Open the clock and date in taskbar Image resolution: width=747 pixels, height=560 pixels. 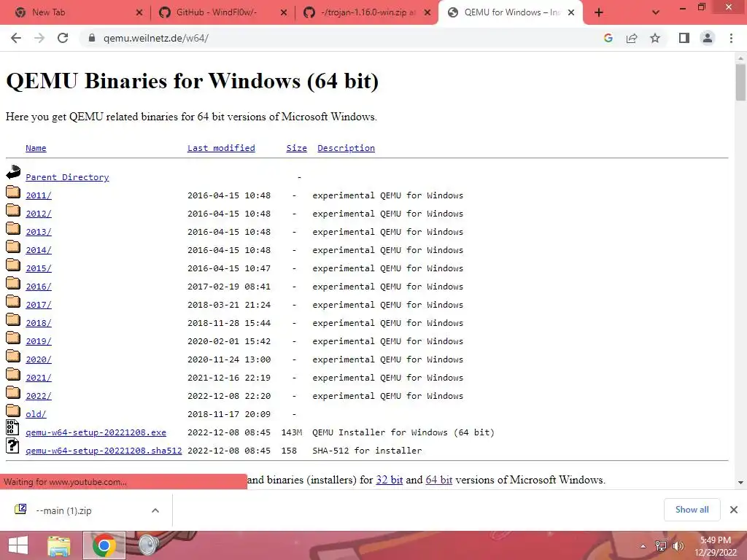pos(716,546)
